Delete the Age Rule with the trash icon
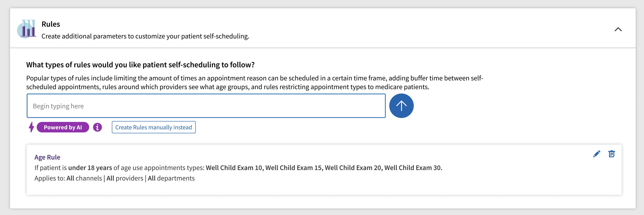 pos(611,154)
